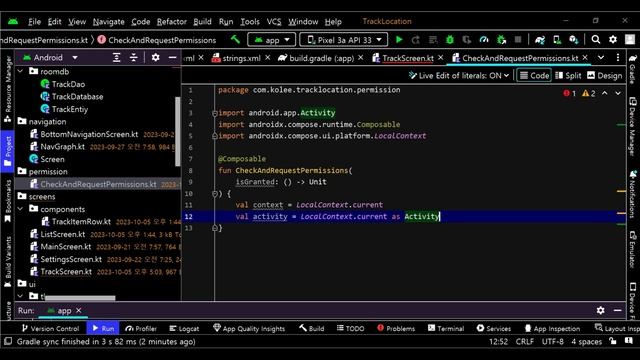Open UTF-8 encoding selector
This screenshot has height=360, width=640.
click(x=553, y=342)
